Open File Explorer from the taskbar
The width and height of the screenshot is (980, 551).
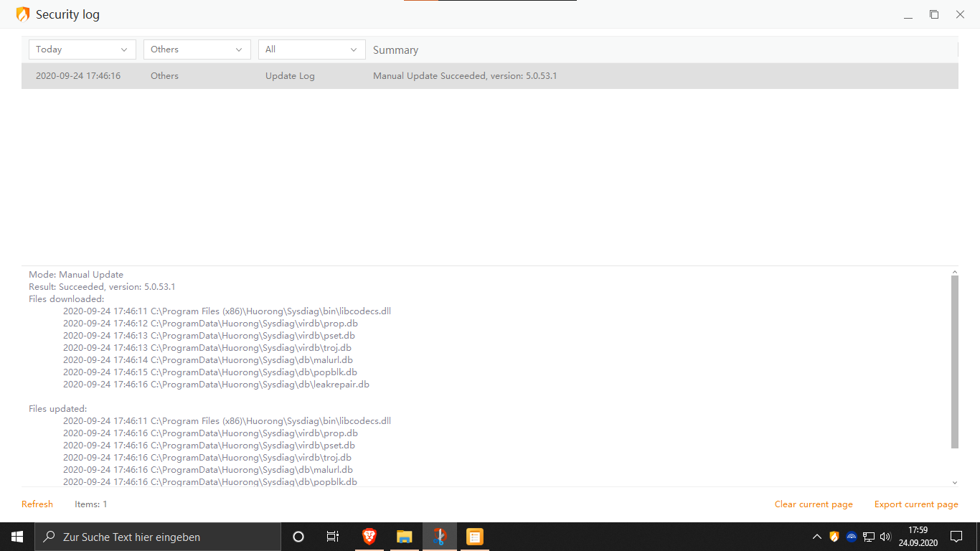[405, 537]
